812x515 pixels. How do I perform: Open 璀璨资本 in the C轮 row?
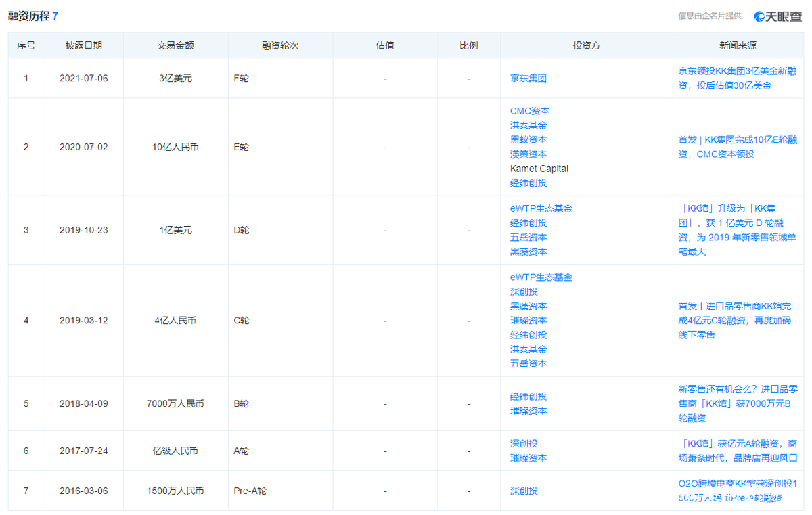tap(528, 321)
